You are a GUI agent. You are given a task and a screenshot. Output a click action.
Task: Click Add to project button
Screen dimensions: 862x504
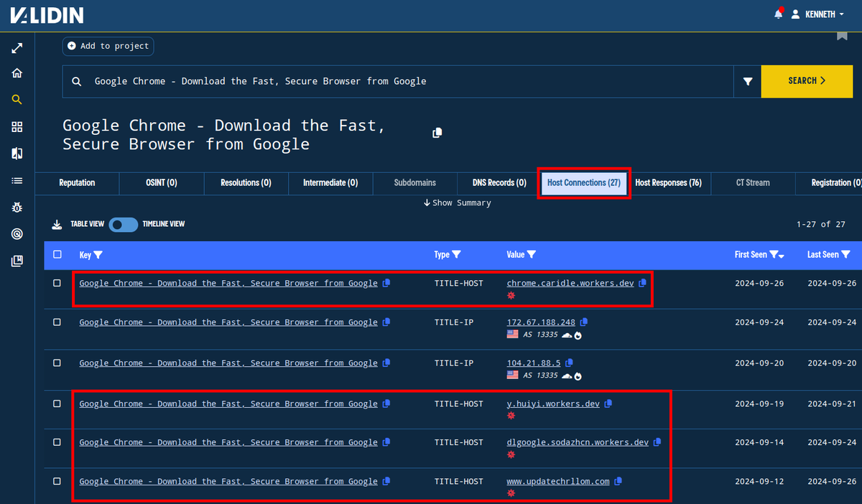click(108, 46)
